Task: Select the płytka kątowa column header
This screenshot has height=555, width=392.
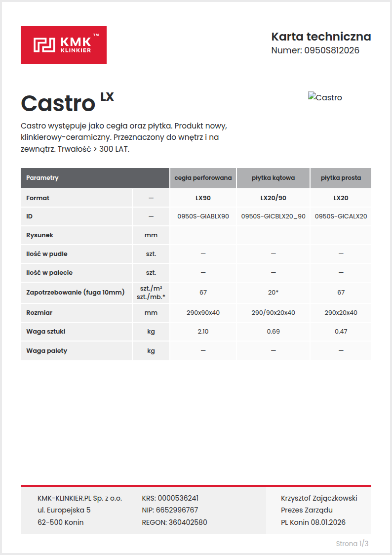Action: point(273,178)
